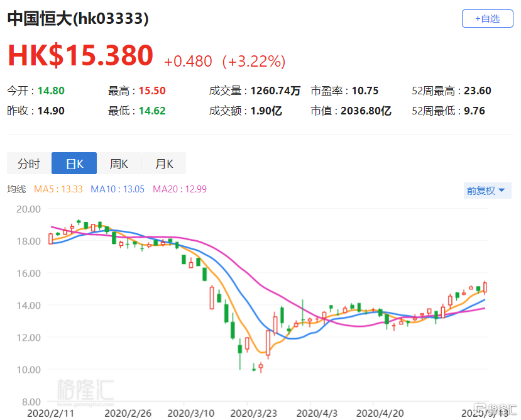This screenshot has width=521, height=420.
Task: Click the 52周最高 value 23.60
Action: point(477,91)
